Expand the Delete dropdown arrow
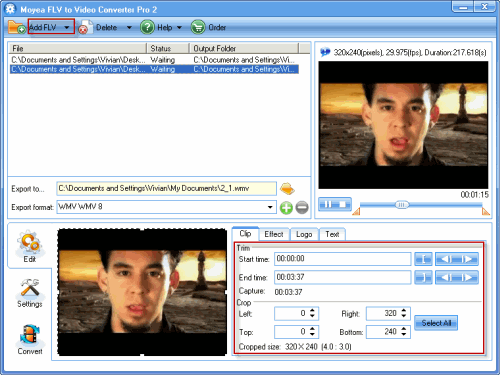Viewport: 500px width, 375px height. (x=129, y=28)
